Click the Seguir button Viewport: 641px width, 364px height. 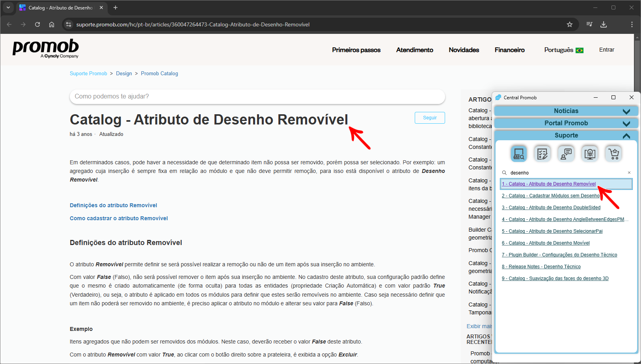click(430, 118)
